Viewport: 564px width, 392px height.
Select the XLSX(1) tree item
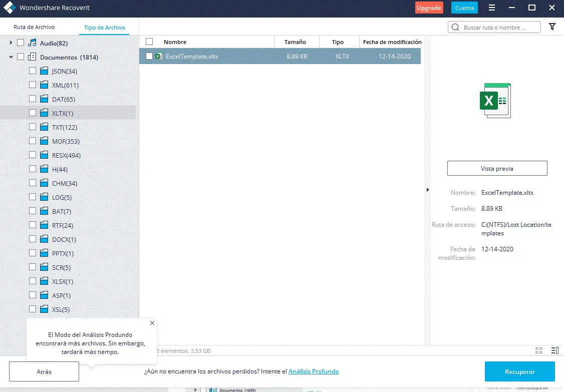[63, 281]
